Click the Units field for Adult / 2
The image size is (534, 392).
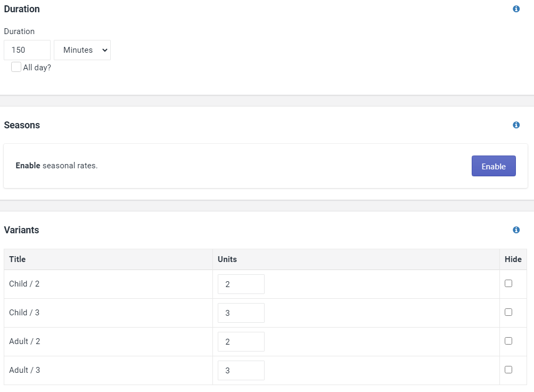pyautogui.click(x=241, y=341)
